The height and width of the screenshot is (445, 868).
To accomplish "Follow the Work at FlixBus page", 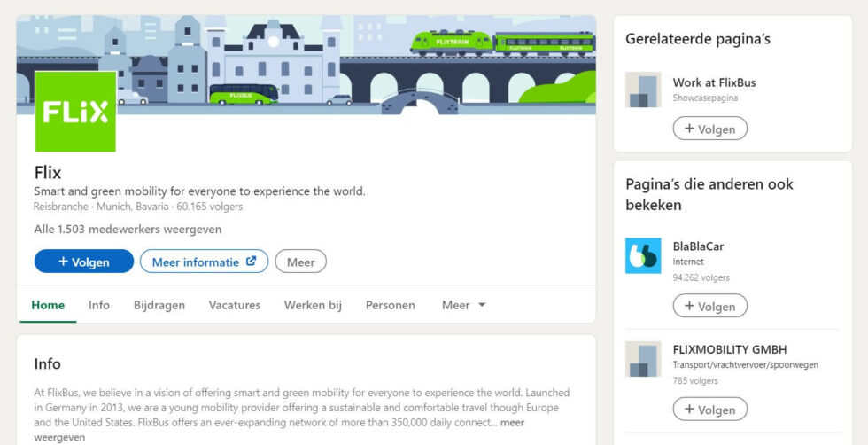I will point(709,129).
